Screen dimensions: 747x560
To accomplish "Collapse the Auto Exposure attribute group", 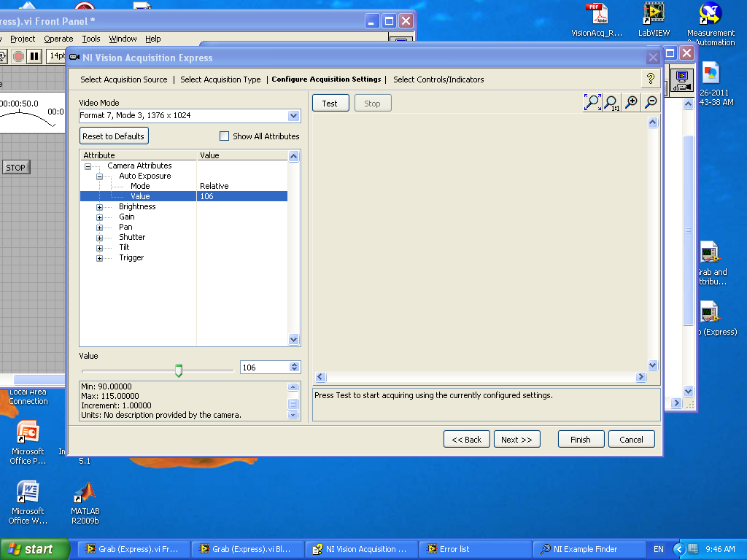I will (99, 176).
